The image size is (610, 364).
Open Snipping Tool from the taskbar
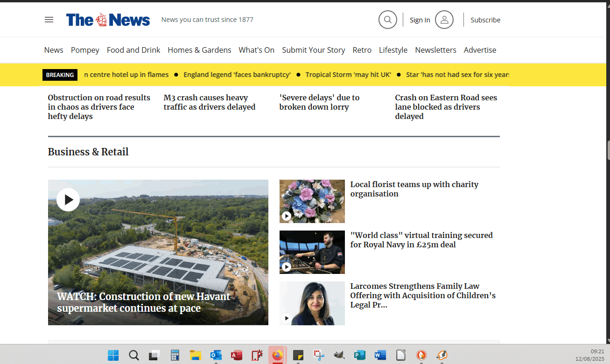[319, 355]
